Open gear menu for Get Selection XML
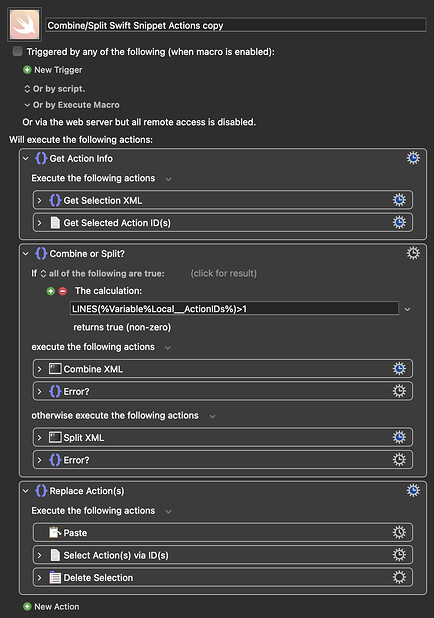 pos(399,200)
